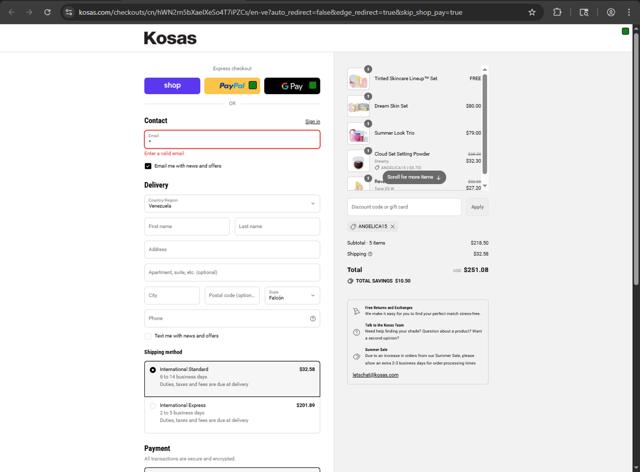Click the page vertical scrollbar
Image resolution: width=640 pixels, height=472 pixels.
tap(636, 159)
